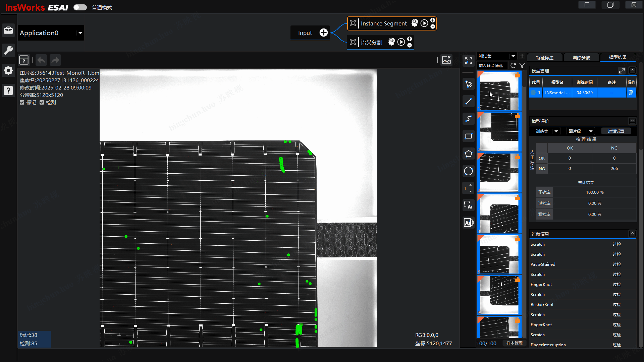Image resolution: width=644 pixels, height=362 pixels.
Task: Click the refresh icon in sample list
Action: point(513,65)
